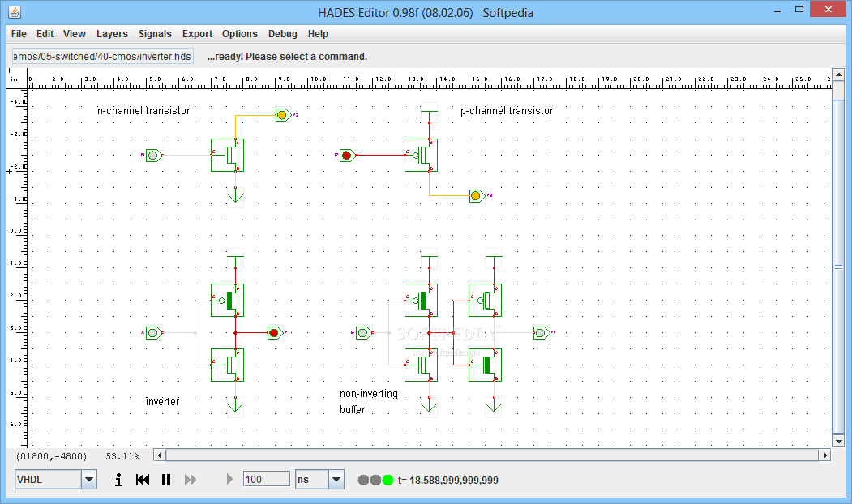Toggle the inverter's A input pin

(154, 332)
